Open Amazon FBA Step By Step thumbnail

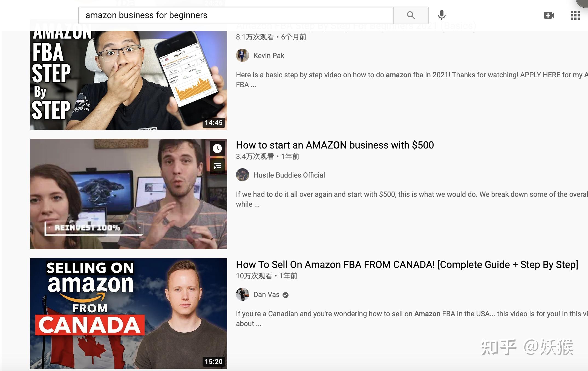point(129,80)
